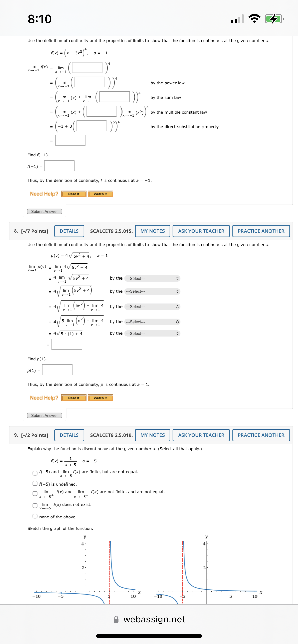Click the f(-1) answer input box
The height and width of the screenshot is (644, 298).
click(59, 166)
